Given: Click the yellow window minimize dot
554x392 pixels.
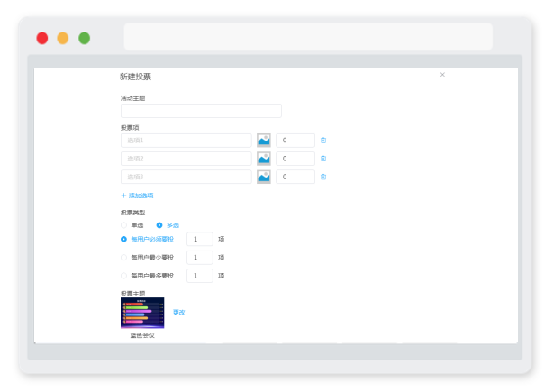Looking at the screenshot, I should click(x=63, y=38).
